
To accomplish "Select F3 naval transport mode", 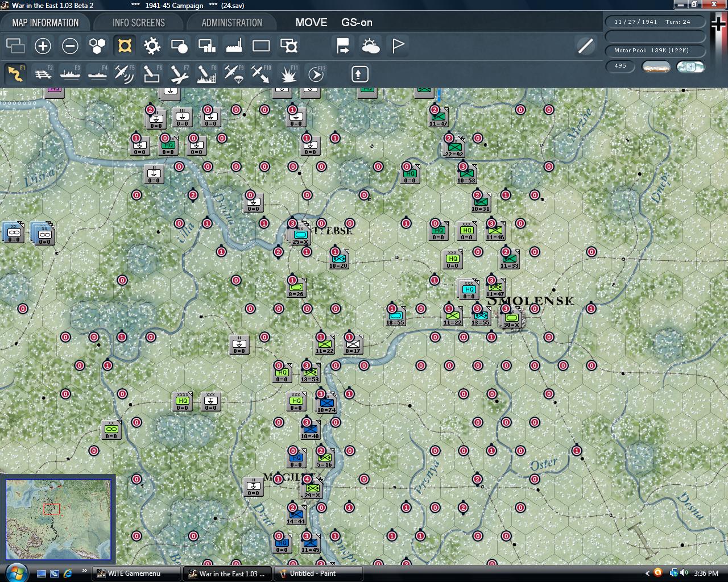I will click(70, 74).
